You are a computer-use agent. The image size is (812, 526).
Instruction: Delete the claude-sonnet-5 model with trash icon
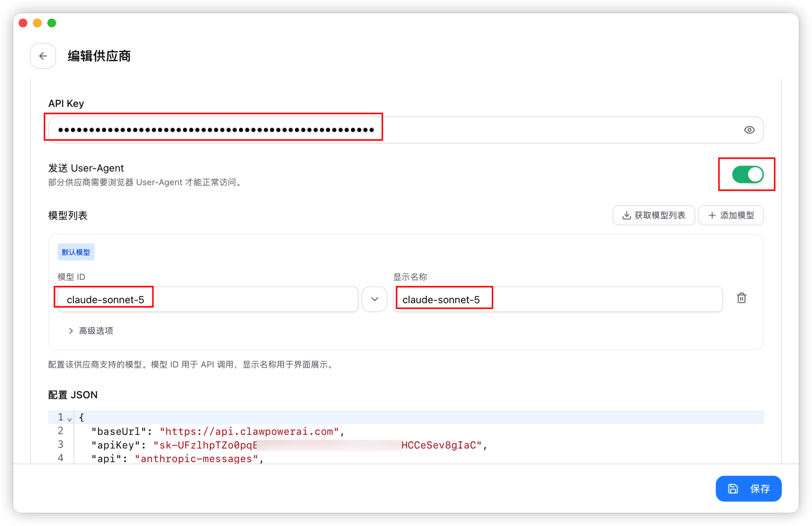point(741,298)
